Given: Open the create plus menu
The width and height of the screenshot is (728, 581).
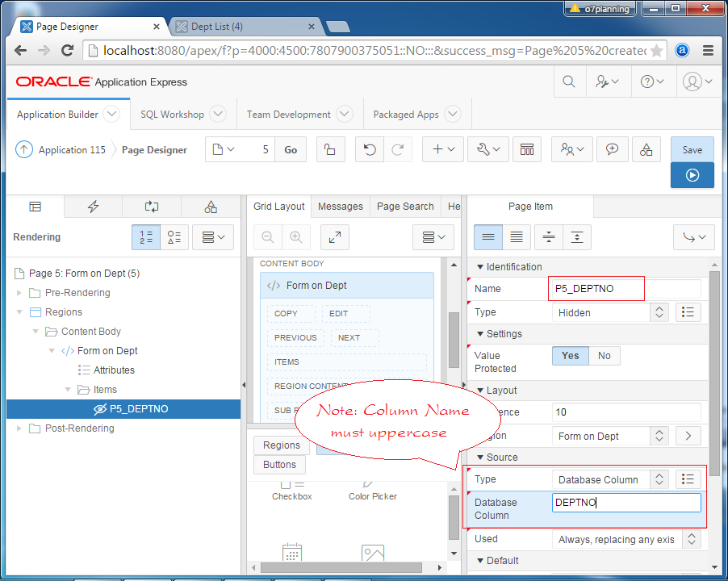Looking at the screenshot, I should point(443,149).
